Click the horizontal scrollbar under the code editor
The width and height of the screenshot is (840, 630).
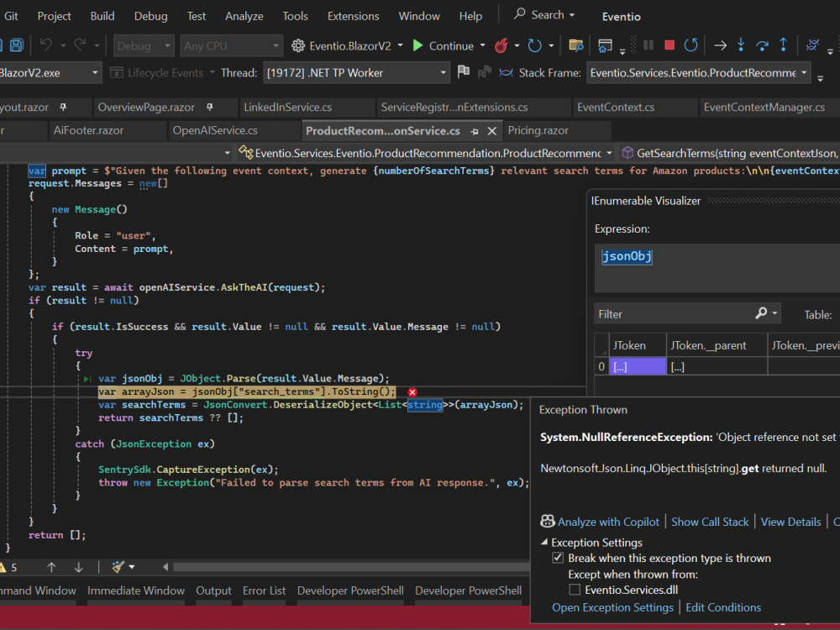point(351,567)
